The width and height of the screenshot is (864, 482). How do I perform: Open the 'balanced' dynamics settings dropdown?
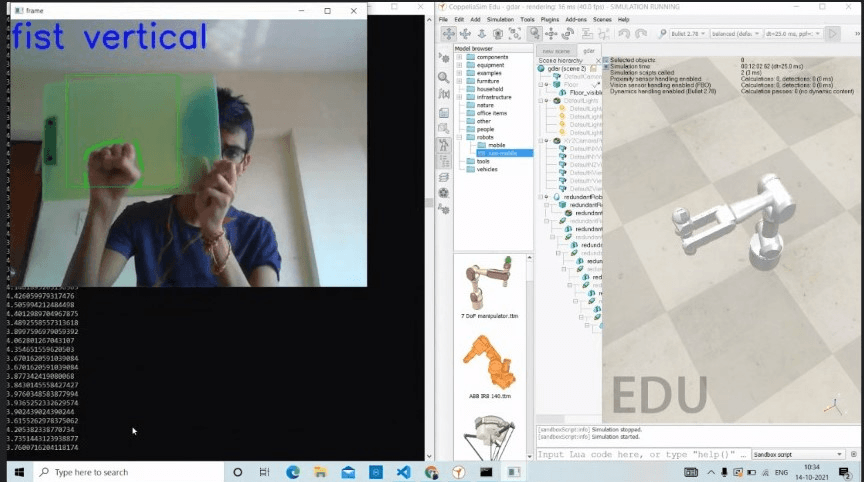(736, 34)
